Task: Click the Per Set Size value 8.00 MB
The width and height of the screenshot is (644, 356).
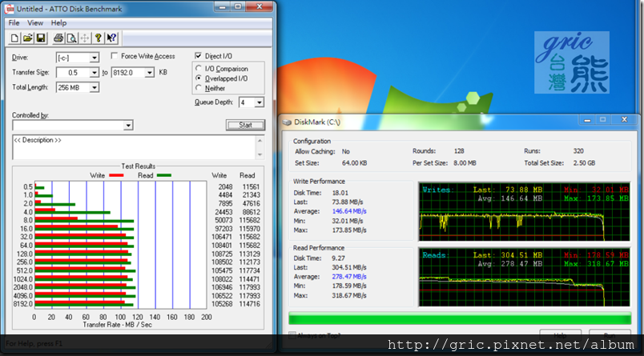Action: point(465,163)
